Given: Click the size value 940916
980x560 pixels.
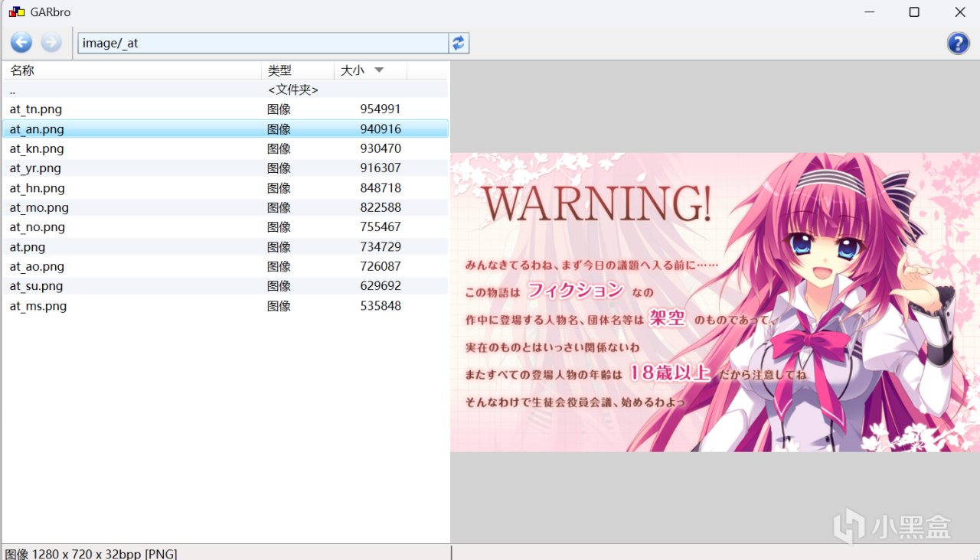Looking at the screenshot, I should tap(381, 129).
